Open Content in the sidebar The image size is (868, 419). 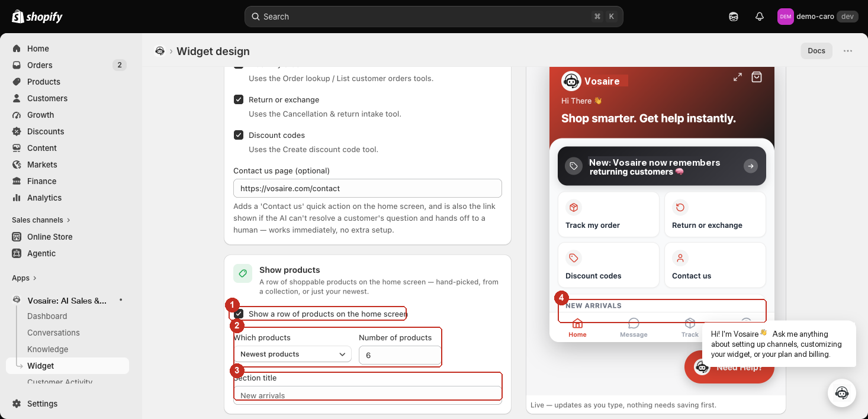point(42,148)
